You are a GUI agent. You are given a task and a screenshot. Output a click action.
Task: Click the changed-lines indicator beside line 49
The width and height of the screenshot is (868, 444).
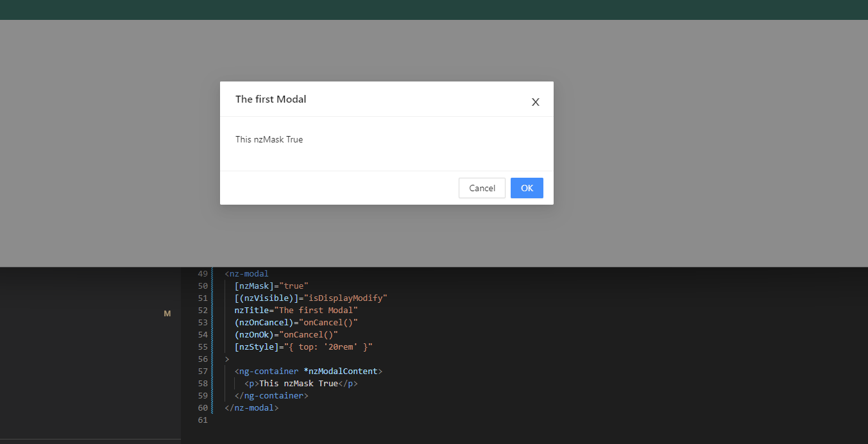coord(213,273)
